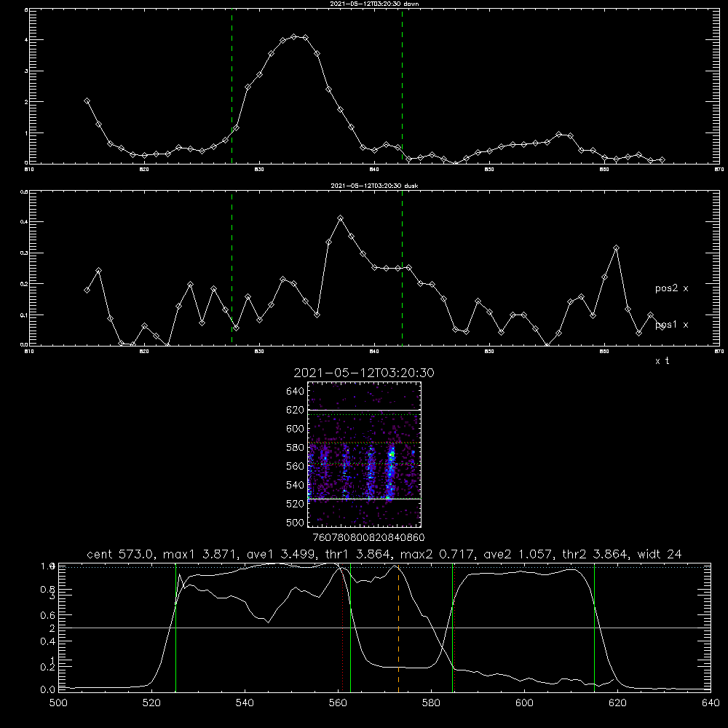Click the spectrogram y-axis label 500
The image size is (728, 728).
(296, 522)
